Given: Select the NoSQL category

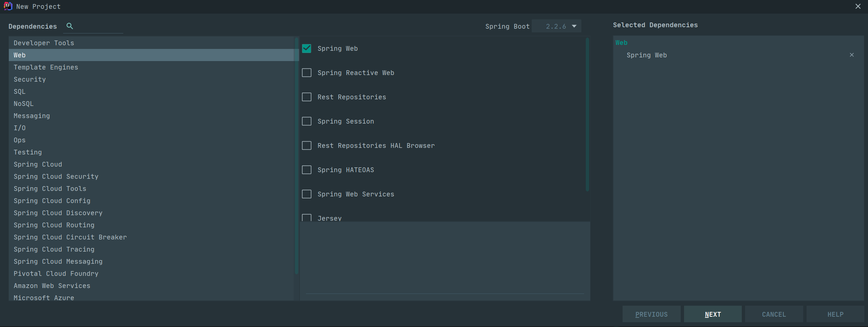Looking at the screenshot, I should pyautogui.click(x=152, y=104).
